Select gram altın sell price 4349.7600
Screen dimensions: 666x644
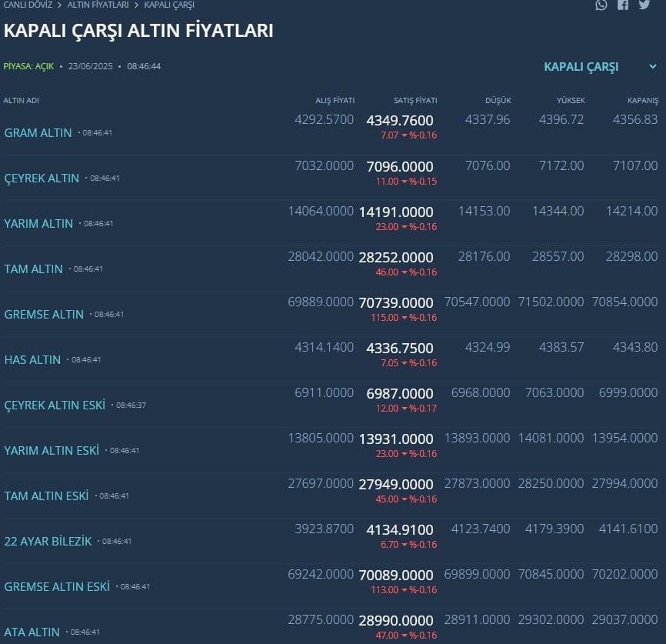400,121
